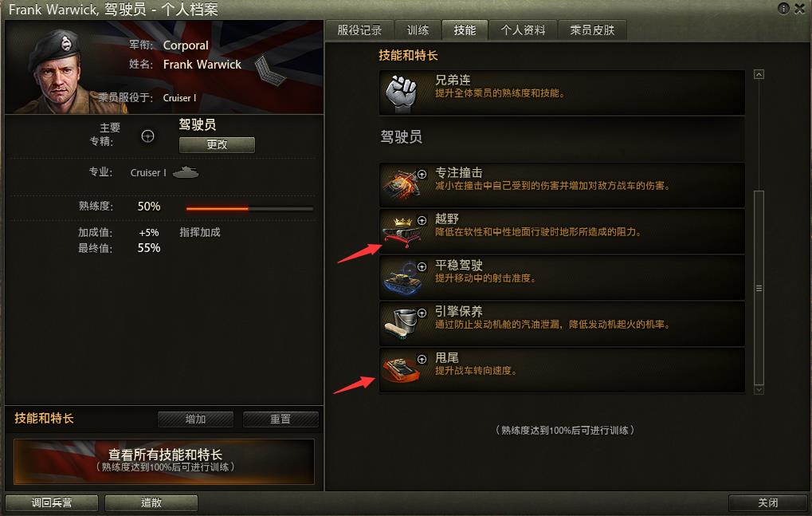Open the 查看所有技能和特长 banner
812x516 pixels.
click(164, 461)
